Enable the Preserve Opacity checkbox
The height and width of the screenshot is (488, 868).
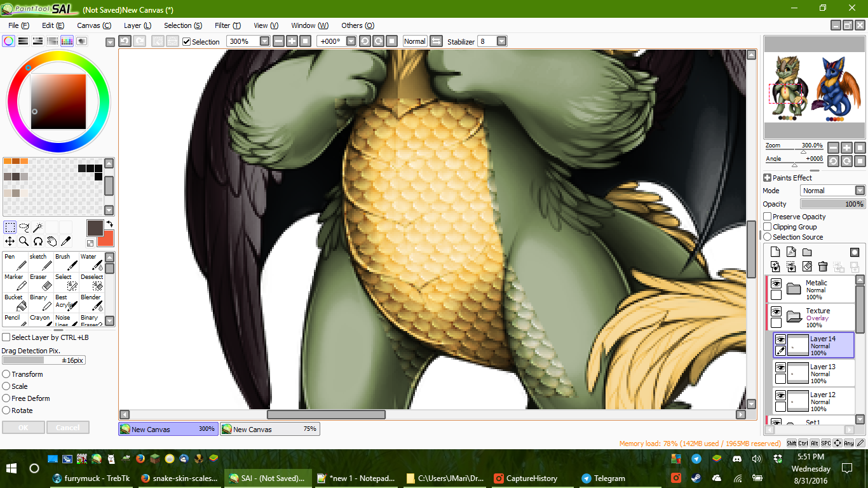pos(768,217)
